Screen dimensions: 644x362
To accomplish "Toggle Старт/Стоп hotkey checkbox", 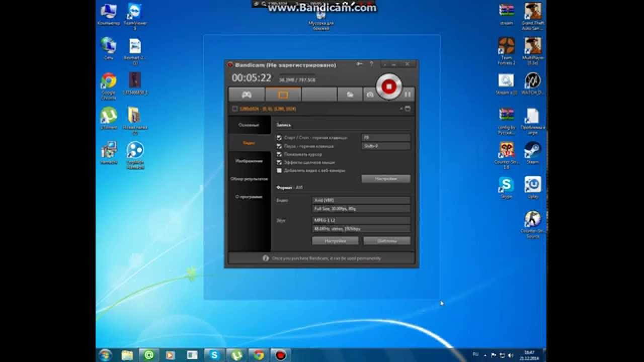I will click(279, 137).
